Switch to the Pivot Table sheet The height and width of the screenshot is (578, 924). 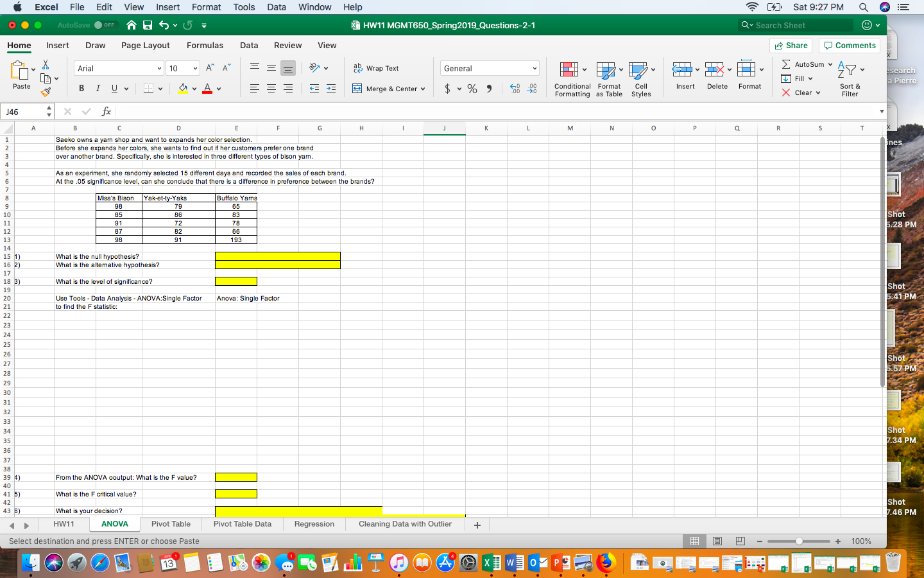point(171,524)
